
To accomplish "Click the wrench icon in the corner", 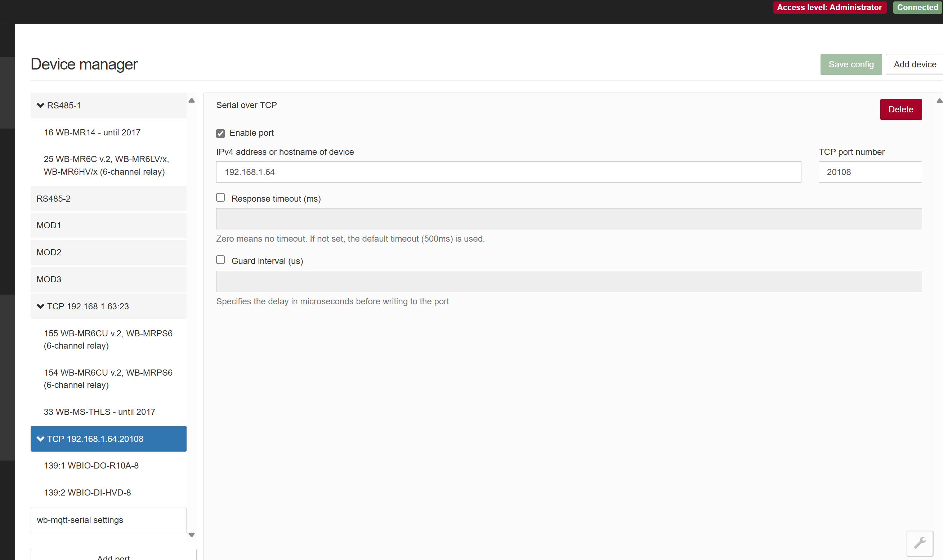I will pyautogui.click(x=920, y=543).
